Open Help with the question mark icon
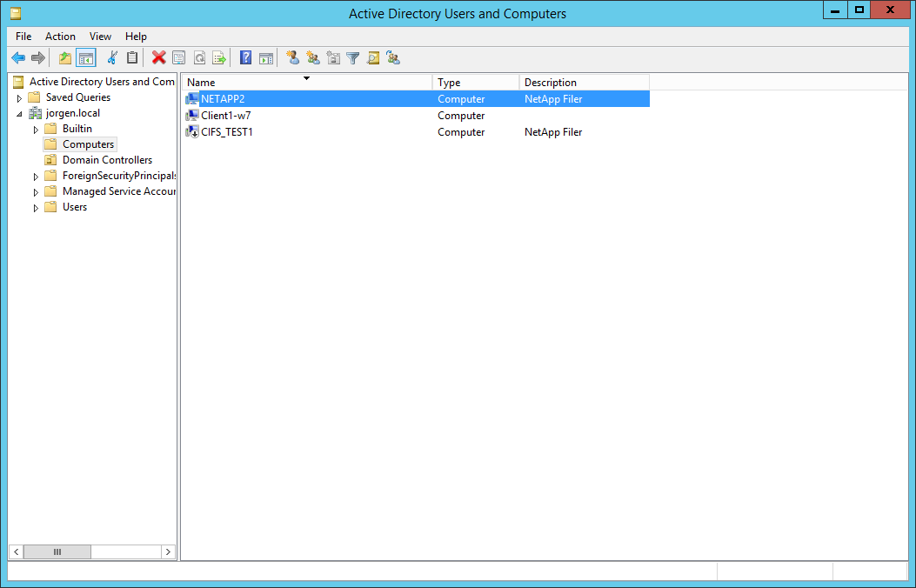Image resolution: width=916 pixels, height=588 pixels. click(245, 58)
